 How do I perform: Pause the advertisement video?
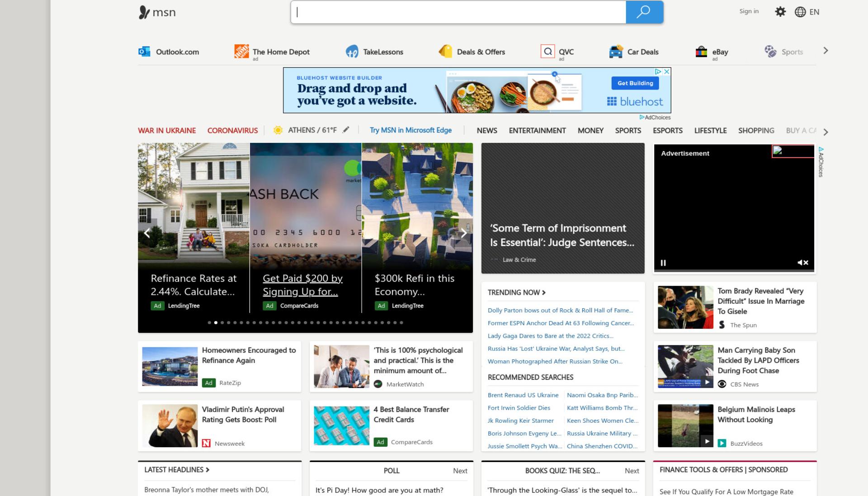(663, 263)
